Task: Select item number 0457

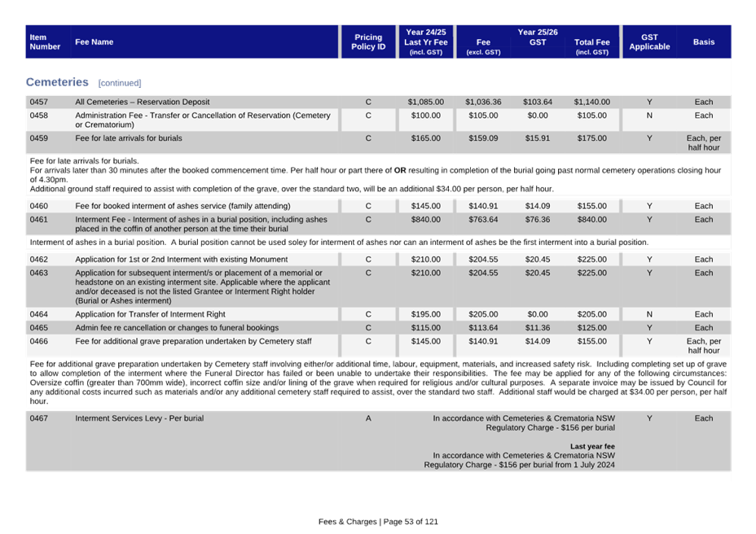Action: 38,103
